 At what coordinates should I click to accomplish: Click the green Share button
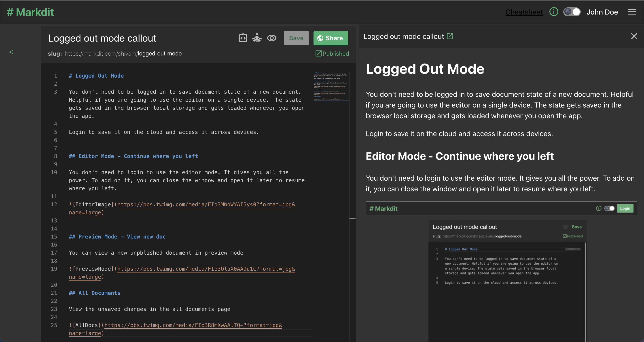click(330, 38)
